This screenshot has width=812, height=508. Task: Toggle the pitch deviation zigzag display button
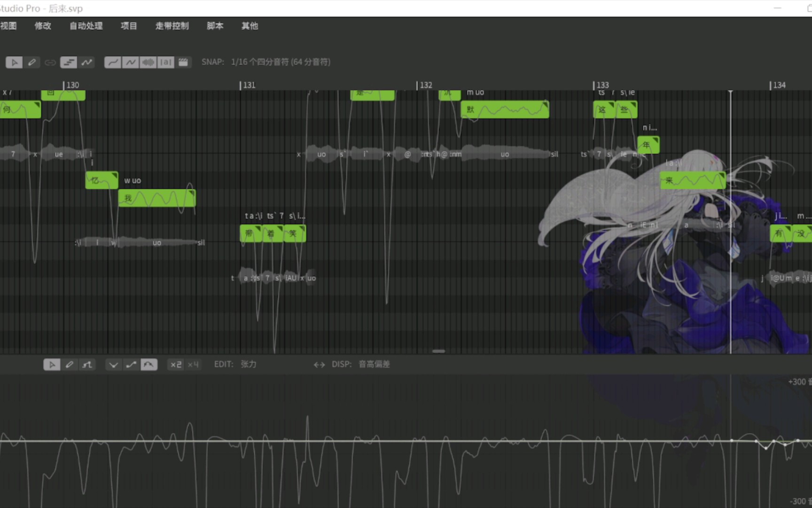[131, 62]
